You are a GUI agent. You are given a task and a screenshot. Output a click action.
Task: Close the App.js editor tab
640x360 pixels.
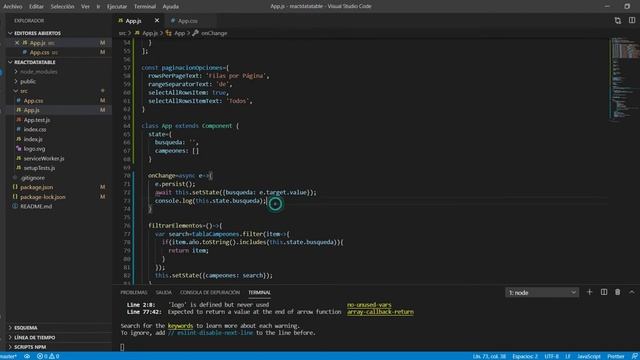coord(157,20)
